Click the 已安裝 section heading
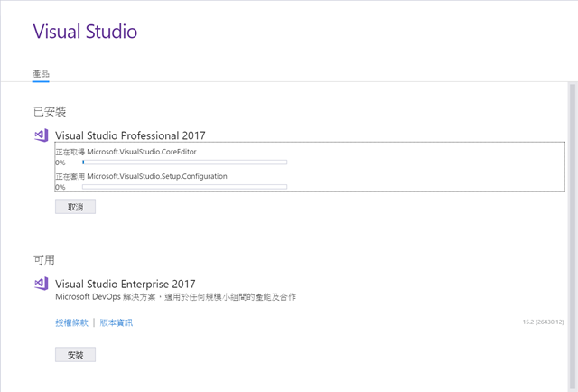The height and width of the screenshot is (392, 578). 50,111
